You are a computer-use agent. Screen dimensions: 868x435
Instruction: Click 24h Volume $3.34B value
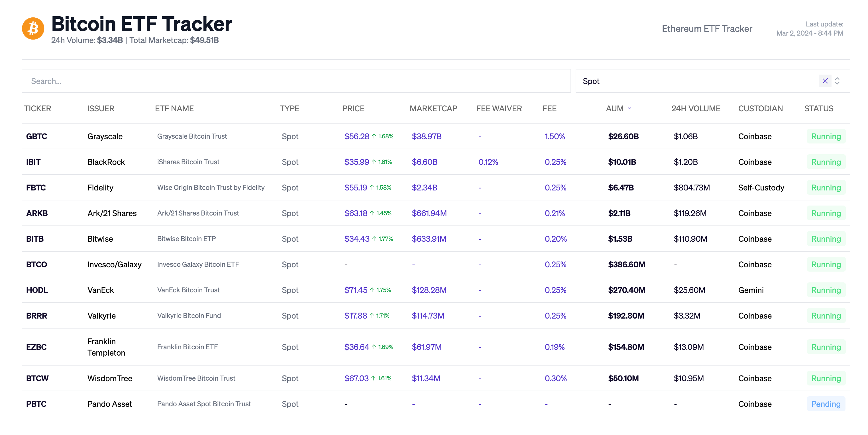[x=110, y=40]
